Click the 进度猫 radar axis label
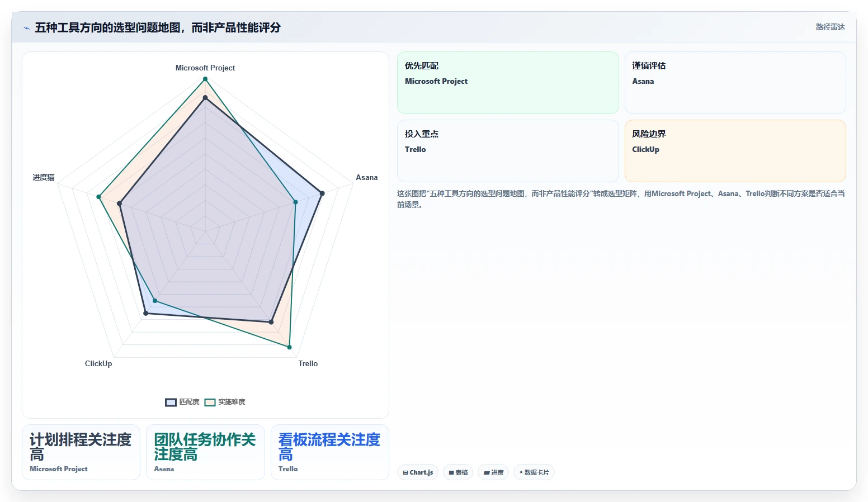The height and width of the screenshot is (502, 868). [x=44, y=177]
